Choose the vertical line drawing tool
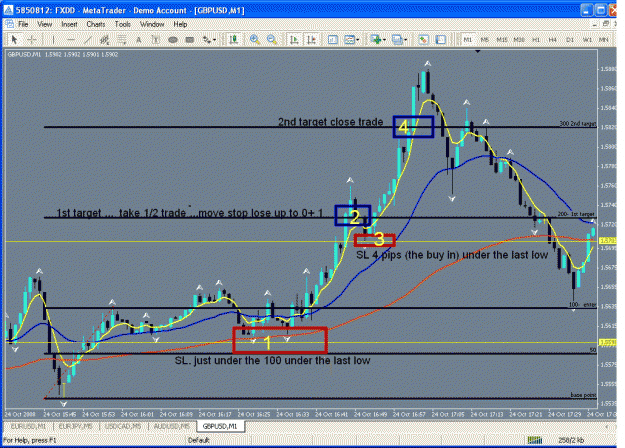625x448 pixels. (x=53, y=39)
